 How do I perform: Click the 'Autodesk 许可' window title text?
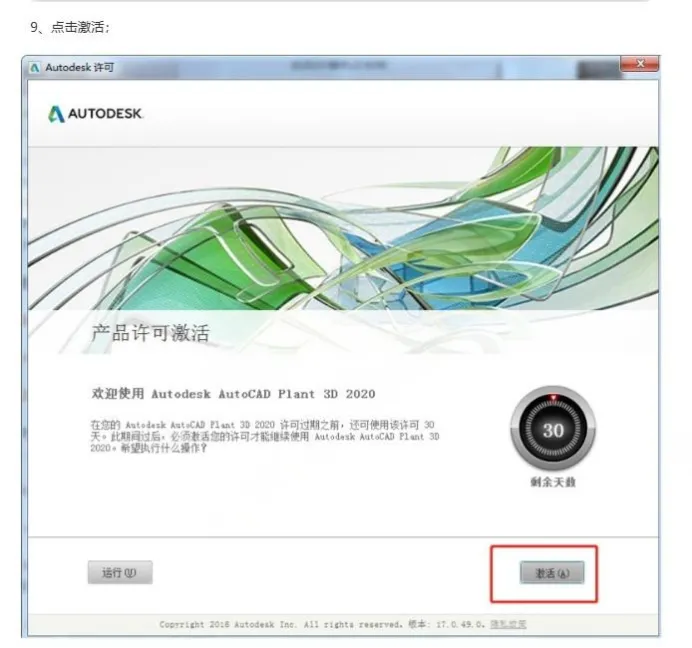(x=80, y=68)
